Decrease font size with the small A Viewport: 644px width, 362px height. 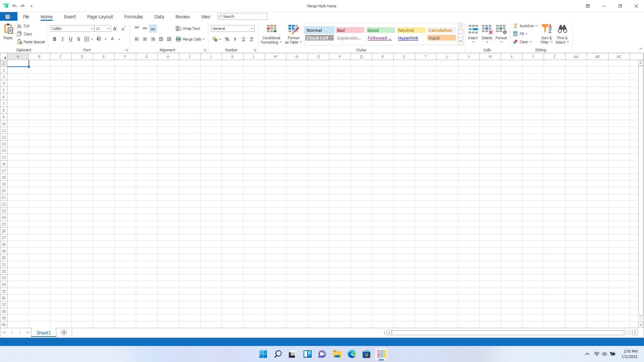tap(123, 28)
